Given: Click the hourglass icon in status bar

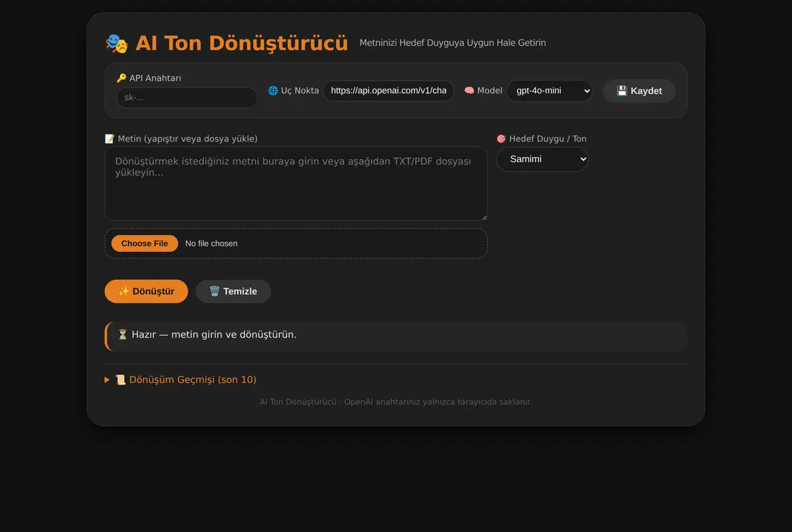Looking at the screenshot, I should click(123, 335).
